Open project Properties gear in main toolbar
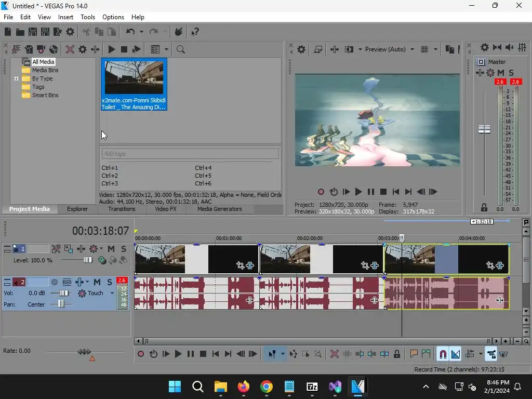 (x=70, y=32)
